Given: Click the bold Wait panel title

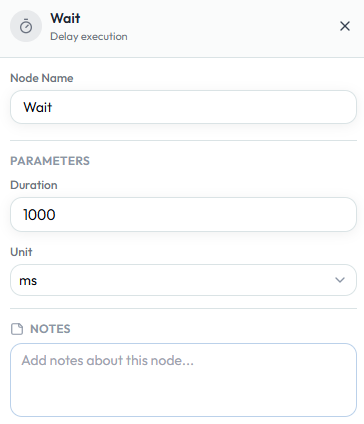Looking at the screenshot, I should 65,18.
